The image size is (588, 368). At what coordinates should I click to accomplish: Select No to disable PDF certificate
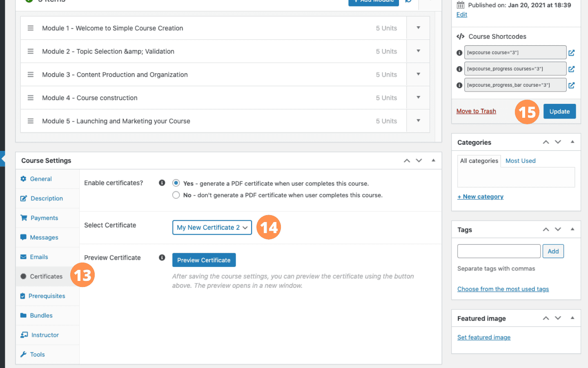176,195
